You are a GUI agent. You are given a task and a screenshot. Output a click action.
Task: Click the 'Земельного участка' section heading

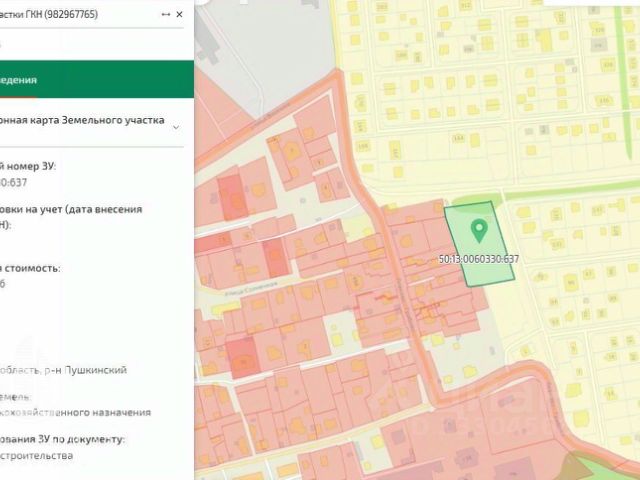[x=82, y=120]
